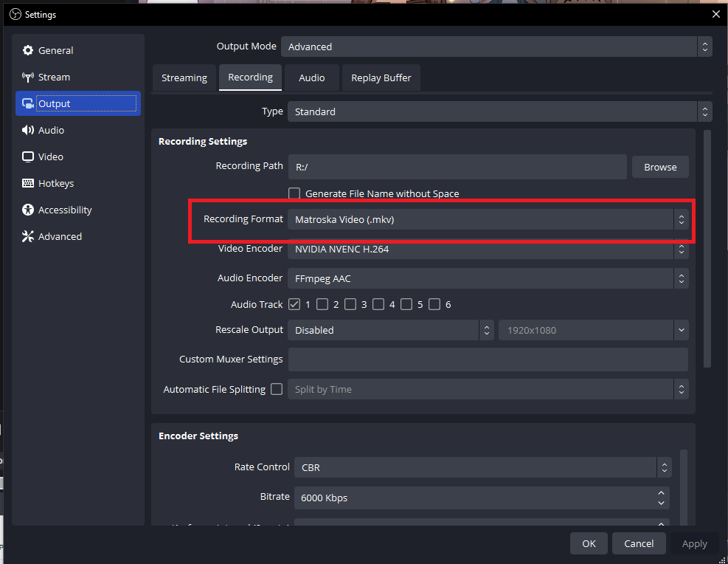Viewport: 728px width, 564px height.
Task: Open Stream settings page
Action: pos(78,77)
